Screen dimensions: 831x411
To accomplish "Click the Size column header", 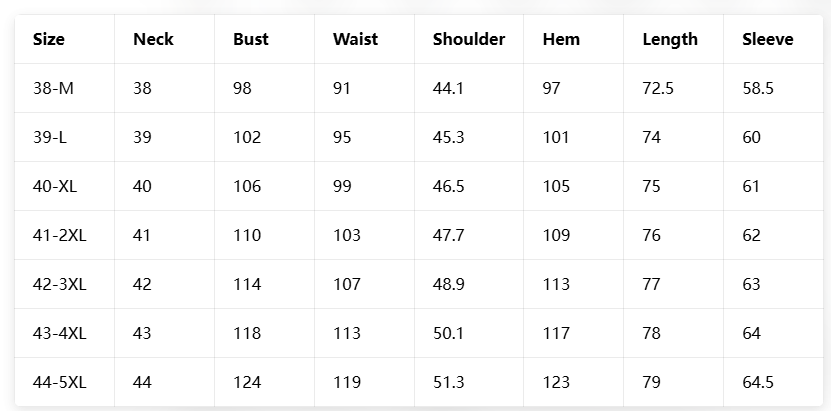I will pyautogui.click(x=49, y=40).
